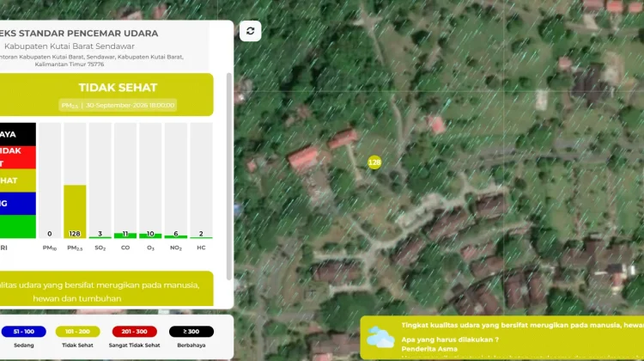
Task: Click the Kalimantan Timur 75776 address line
Action: pyautogui.click(x=70, y=64)
